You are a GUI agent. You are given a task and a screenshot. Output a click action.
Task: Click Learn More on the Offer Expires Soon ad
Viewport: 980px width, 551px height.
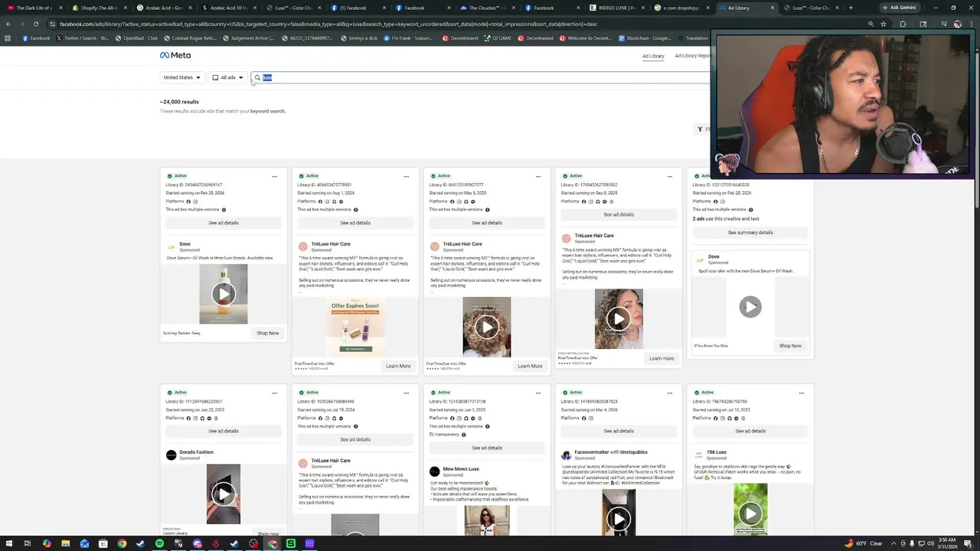coord(398,366)
